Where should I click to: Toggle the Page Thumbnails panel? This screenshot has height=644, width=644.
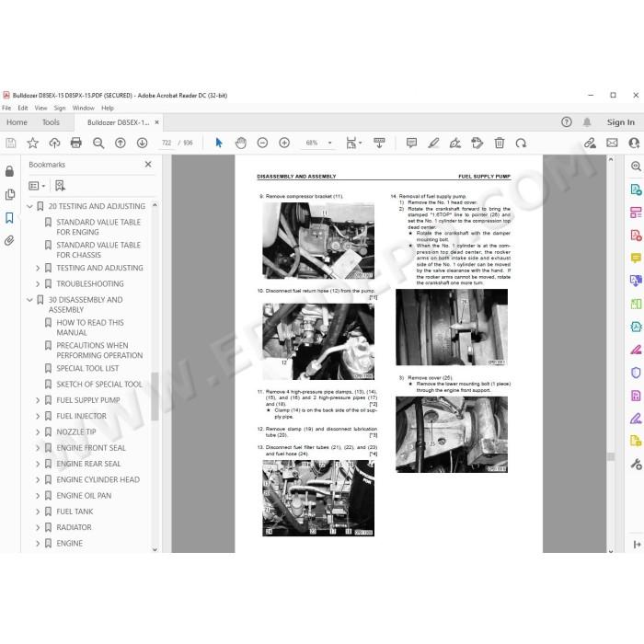[9, 194]
